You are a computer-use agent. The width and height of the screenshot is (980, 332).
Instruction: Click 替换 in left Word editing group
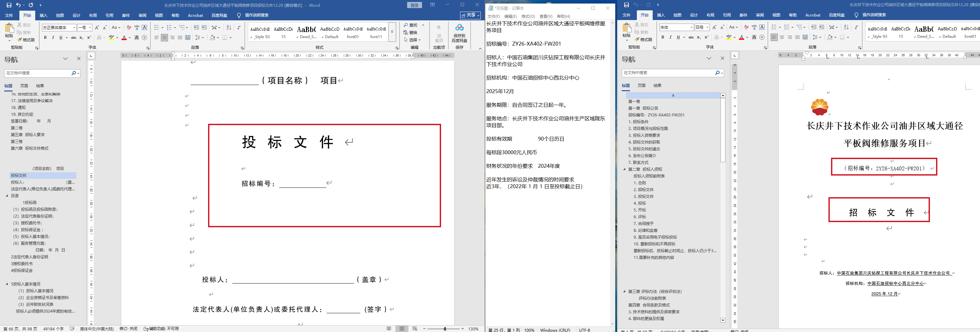point(410,32)
